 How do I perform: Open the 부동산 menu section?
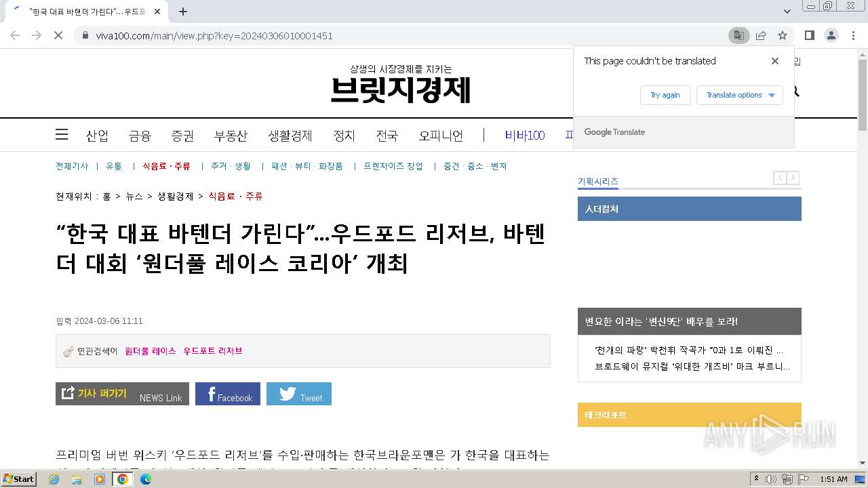[x=231, y=136]
